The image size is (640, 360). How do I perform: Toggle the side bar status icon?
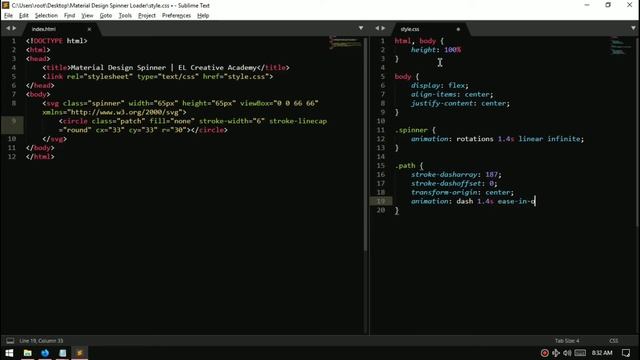[x=10, y=341]
